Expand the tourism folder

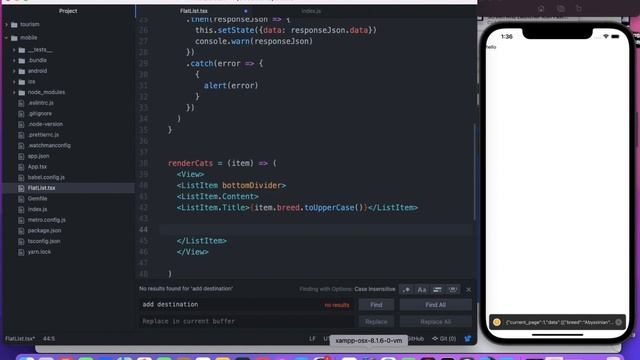click(7, 24)
